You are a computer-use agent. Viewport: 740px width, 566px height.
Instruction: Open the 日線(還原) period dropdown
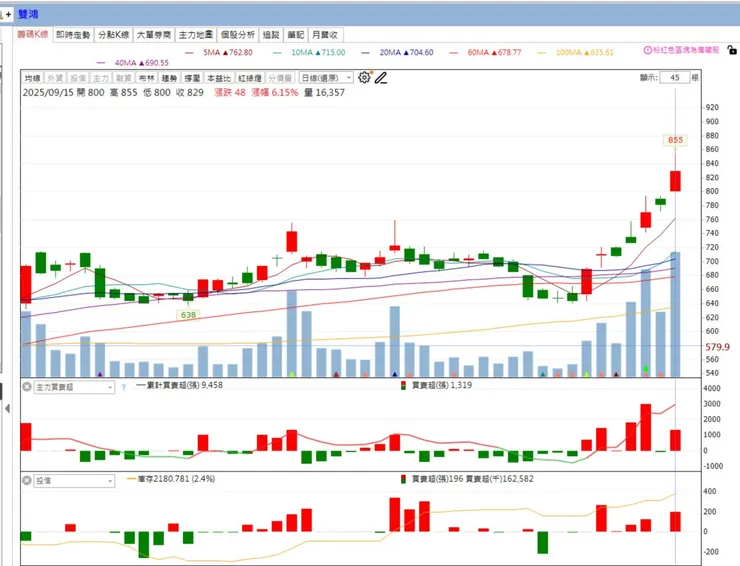(326, 78)
